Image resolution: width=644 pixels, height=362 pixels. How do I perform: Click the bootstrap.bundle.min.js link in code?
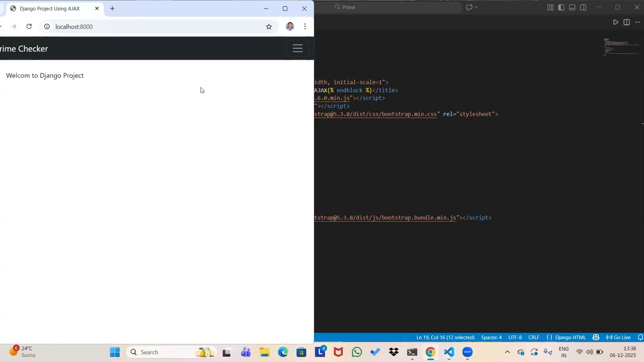tap(385, 218)
